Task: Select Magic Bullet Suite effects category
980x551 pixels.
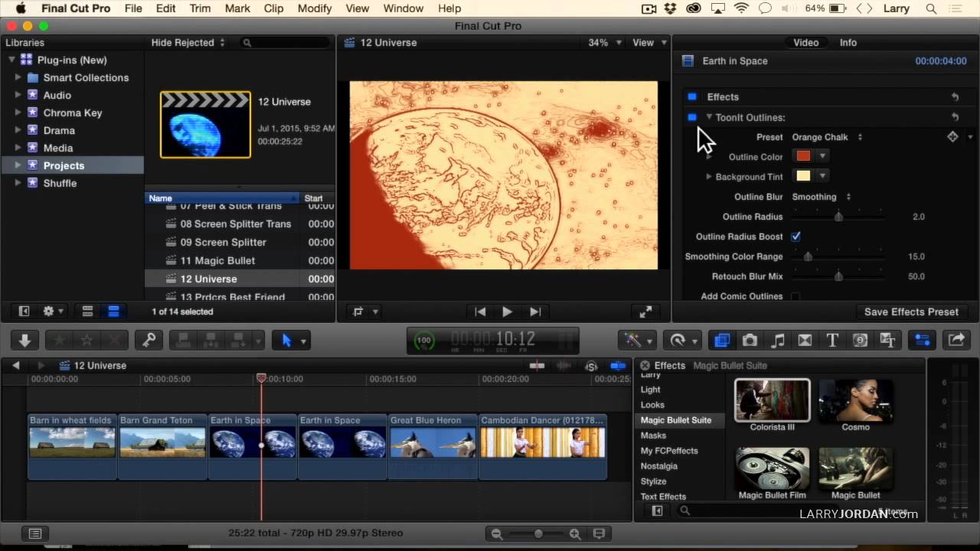Action: point(676,420)
